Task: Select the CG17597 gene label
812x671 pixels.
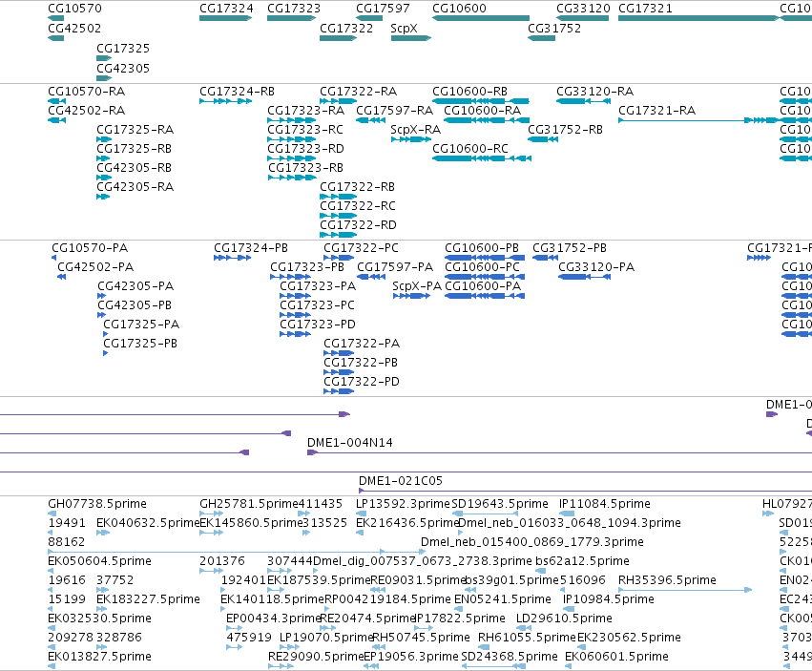Action: [x=383, y=9]
